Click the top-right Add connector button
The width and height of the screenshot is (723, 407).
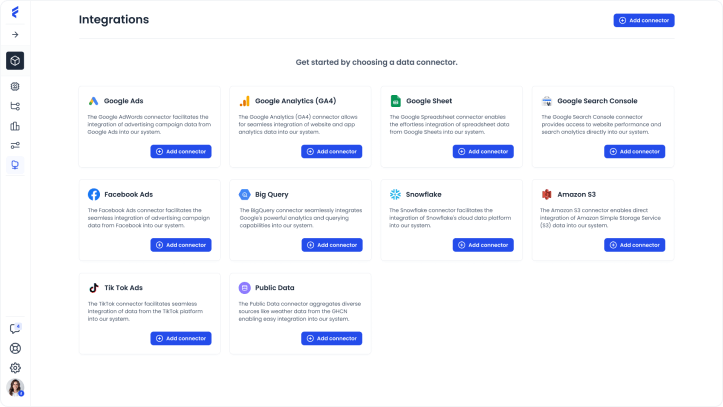tap(644, 20)
